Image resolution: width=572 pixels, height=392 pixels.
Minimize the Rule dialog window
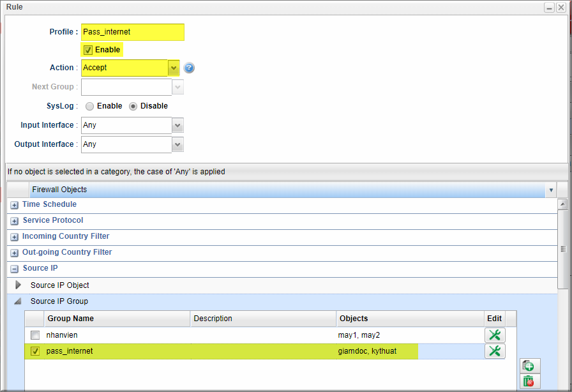[549, 7]
